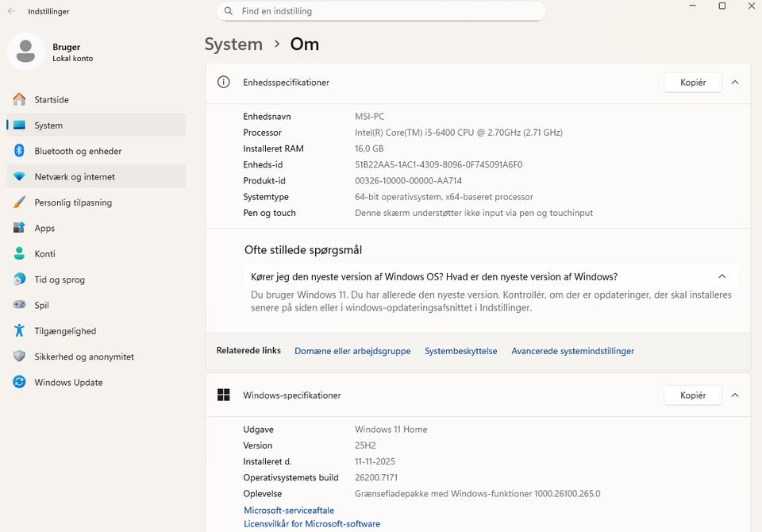The width and height of the screenshot is (762, 532).
Task: Open Personlig tilpasning via the paintbrush icon
Action: [x=19, y=202]
